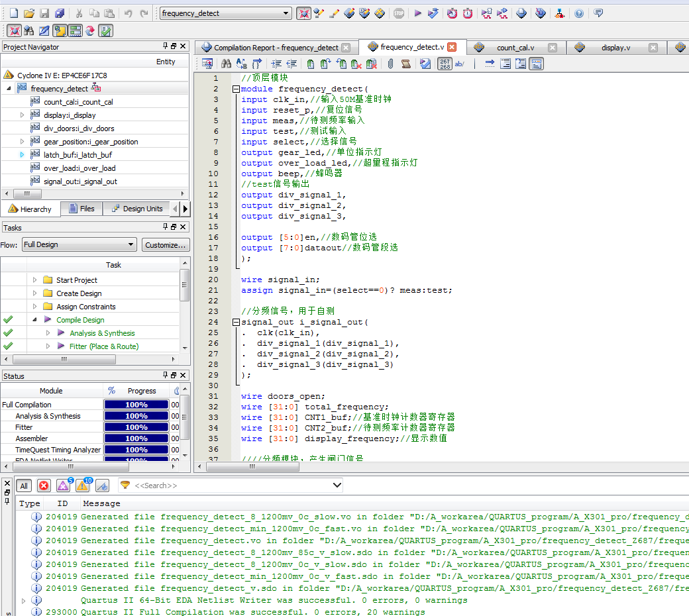689x616 pixels.
Task: Toggle critical warnings filter with badge 5
Action: click(64, 486)
